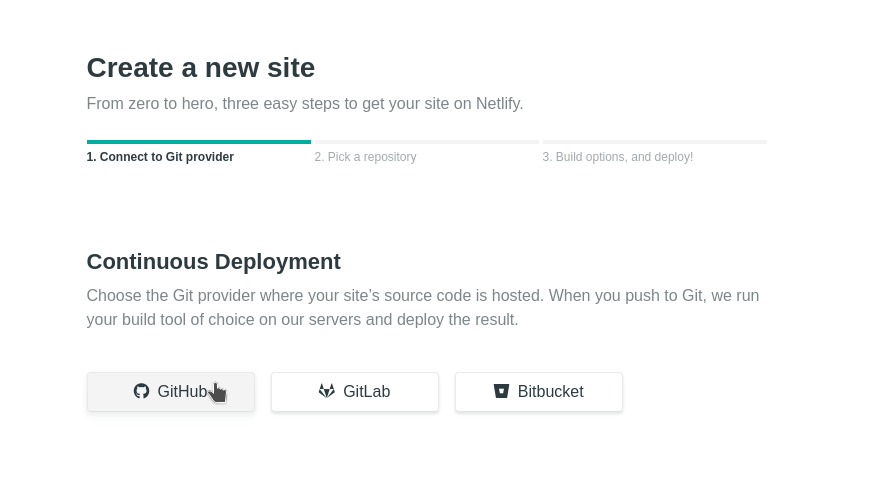Image resolution: width=878 pixels, height=488 pixels.
Task: Select the 'From zero to hero' subtitle
Action: coord(305,104)
